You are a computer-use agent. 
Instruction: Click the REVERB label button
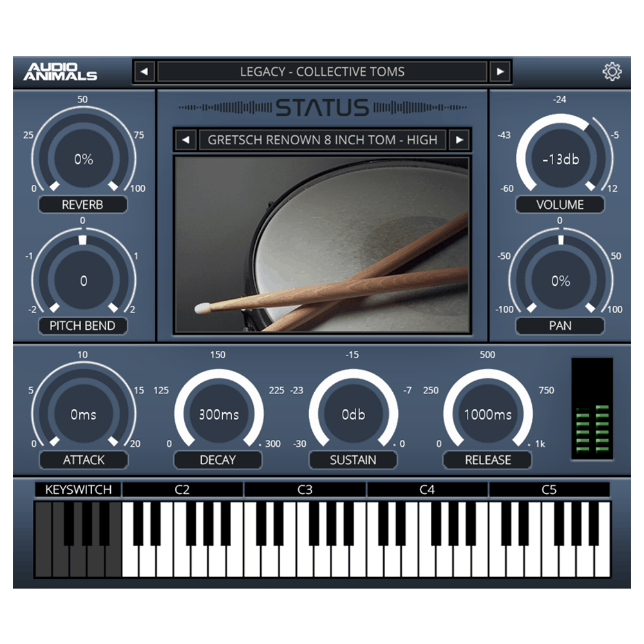coord(82,205)
